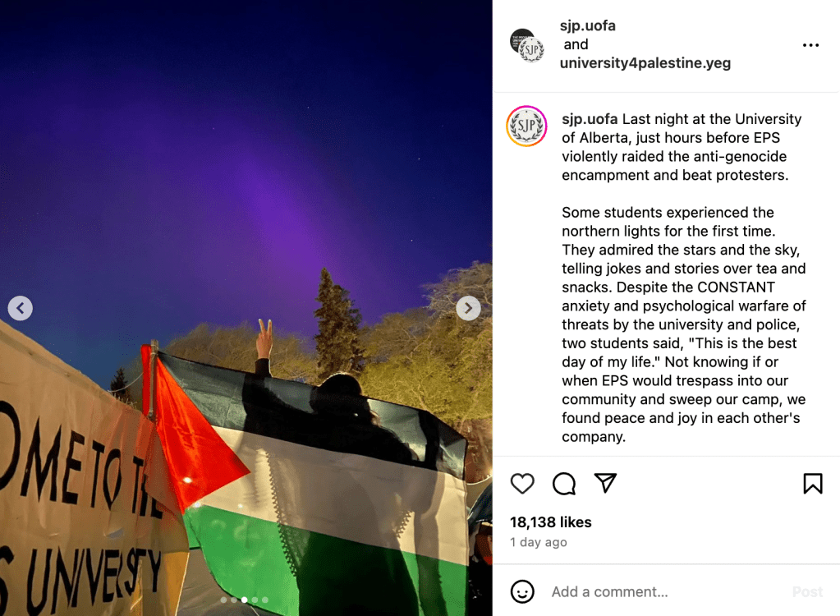Jump to the last carousel dot
Viewport: 840px width, 616px height.
tap(265, 600)
